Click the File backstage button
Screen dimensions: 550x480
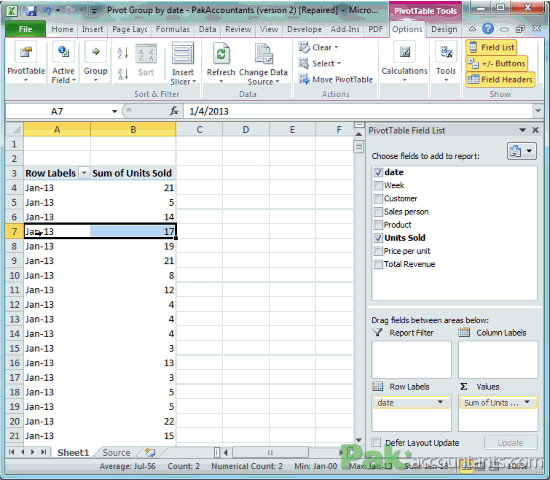[25, 29]
